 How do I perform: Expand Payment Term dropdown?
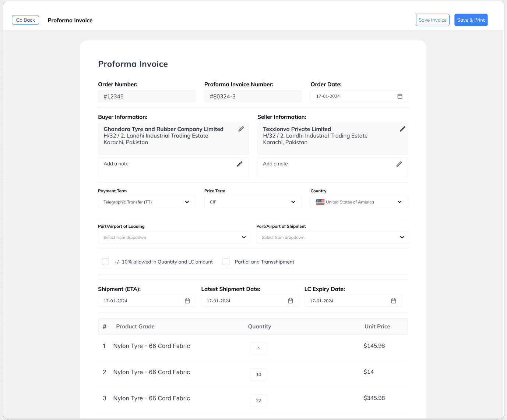[147, 202]
